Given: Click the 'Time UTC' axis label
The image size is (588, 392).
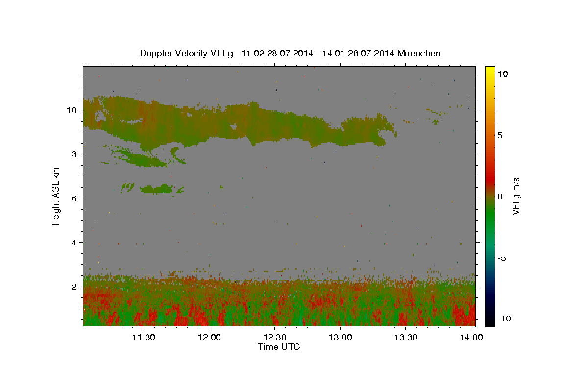Looking at the screenshot, I should pyautogui.click(x=279, y=347).
